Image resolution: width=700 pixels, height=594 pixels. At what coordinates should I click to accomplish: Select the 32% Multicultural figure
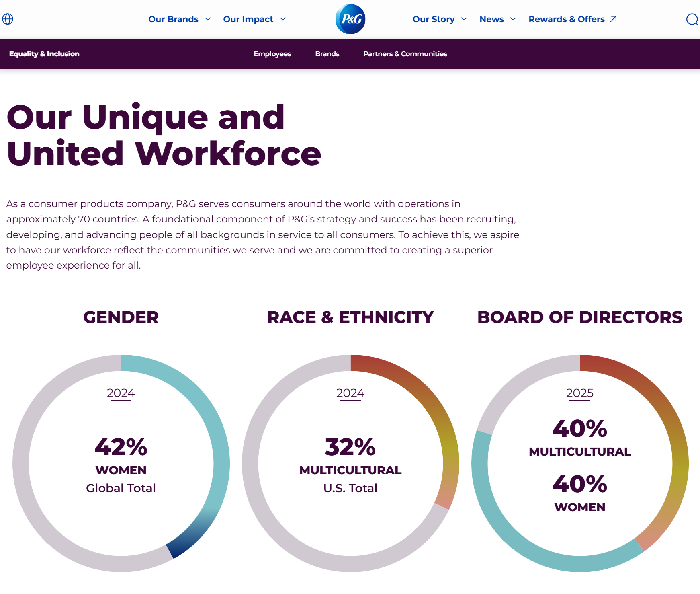click(350, 446)
